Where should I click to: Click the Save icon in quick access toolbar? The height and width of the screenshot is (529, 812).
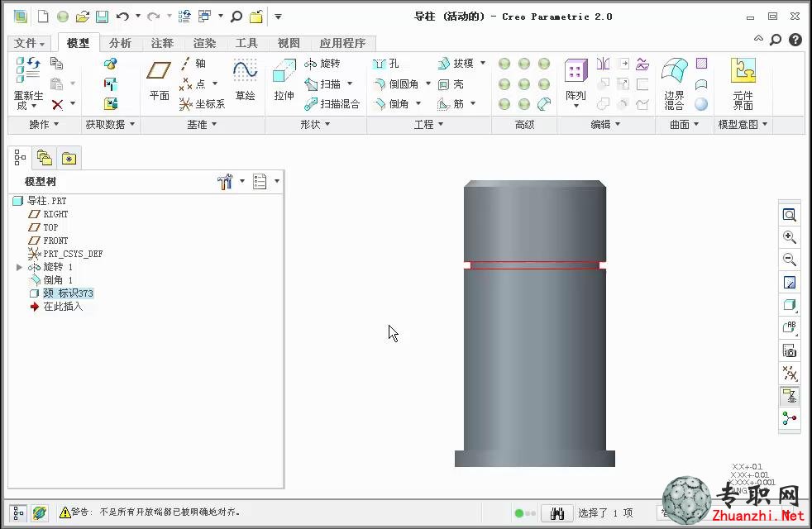click(x=102, y=17)
